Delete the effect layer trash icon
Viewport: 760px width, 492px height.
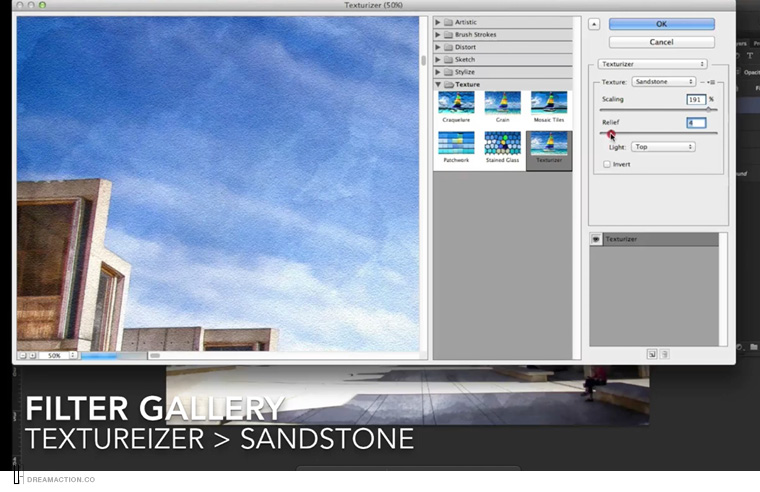pyautogui.click(x=665, y=354)
